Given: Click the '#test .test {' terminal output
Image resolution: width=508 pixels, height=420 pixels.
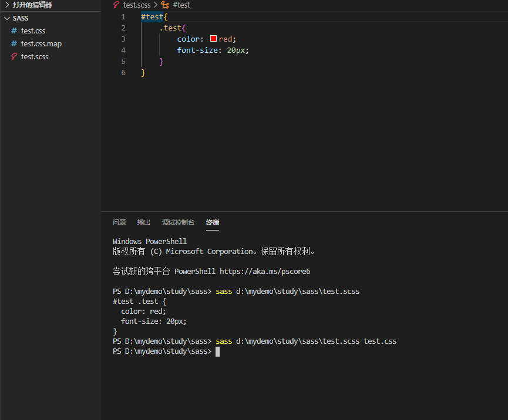Looking at the screenshot, I should click(139, 302).
